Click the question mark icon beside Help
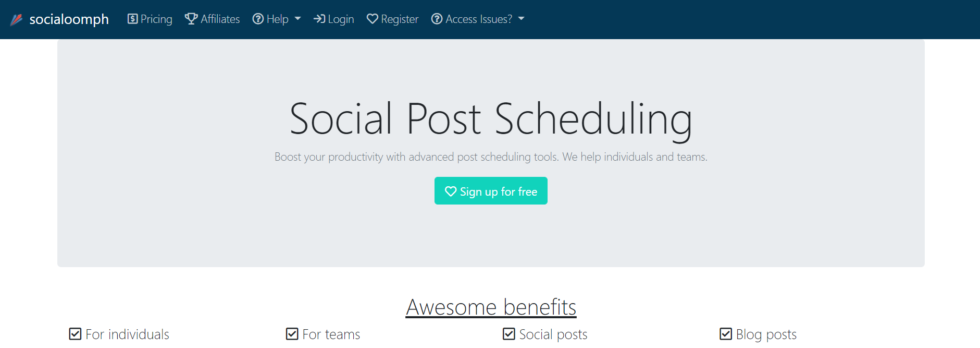Screen dimensions: 980x348 click(258, 19)
